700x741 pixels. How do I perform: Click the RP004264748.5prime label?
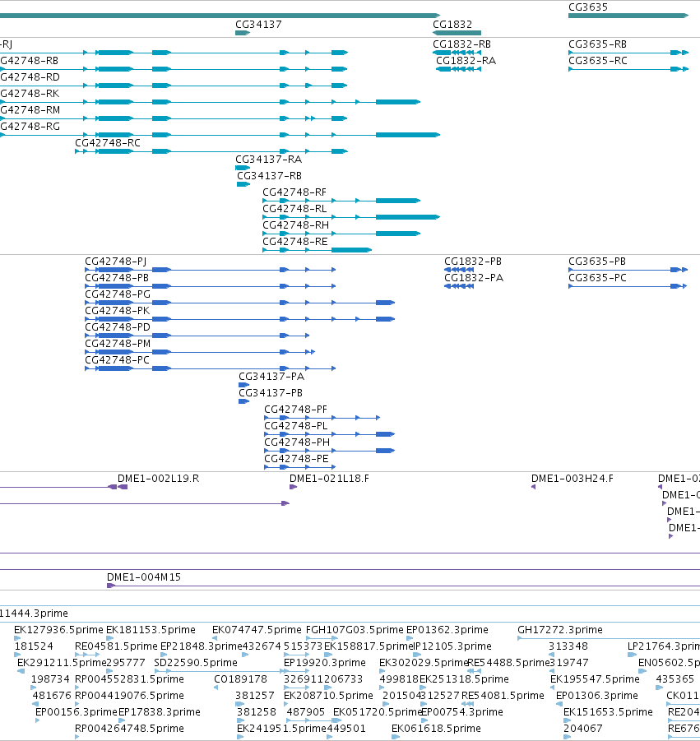pyautogui.click(x=129, y=729)
